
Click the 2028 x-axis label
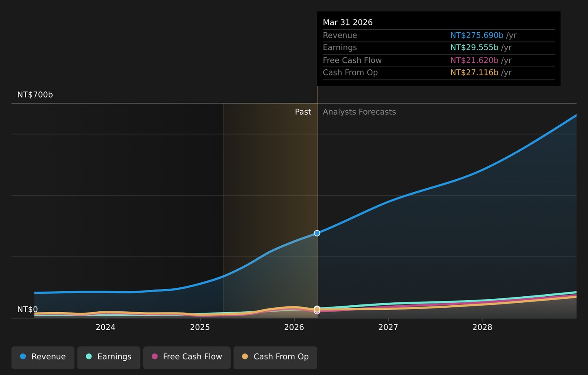(x=482, y=327)
